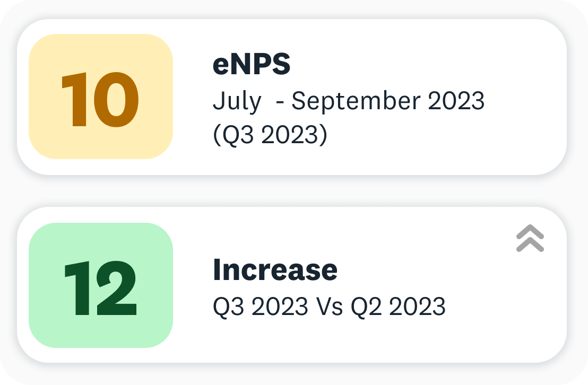Click the year 2023 after September
588x385 pixels.
456,101
